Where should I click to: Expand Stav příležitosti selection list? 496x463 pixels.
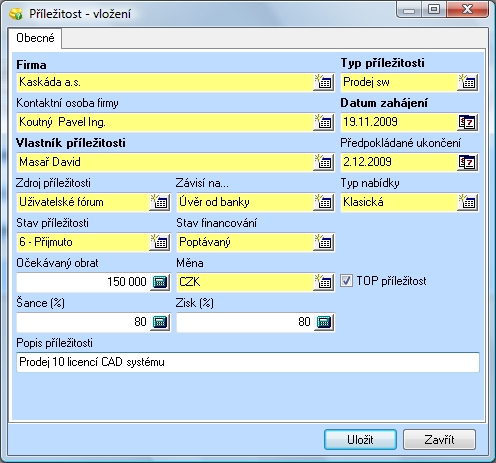coord(160,242)
